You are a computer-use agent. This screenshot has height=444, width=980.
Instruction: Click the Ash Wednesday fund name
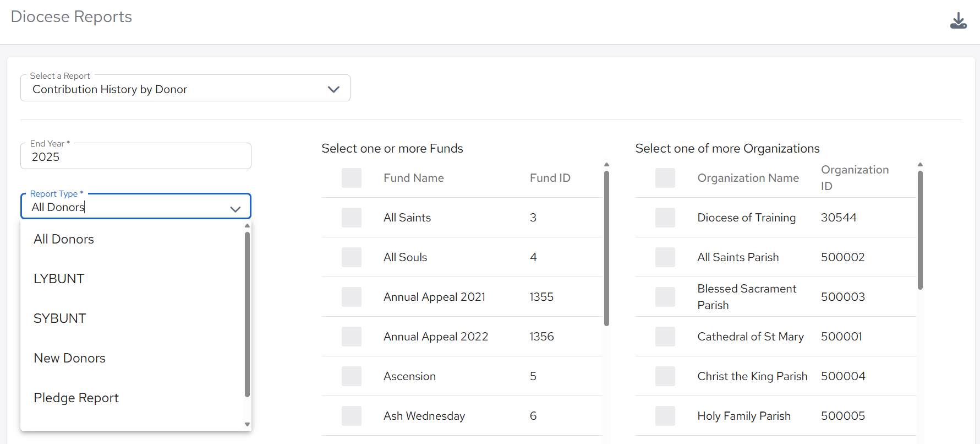coord(424,416)
